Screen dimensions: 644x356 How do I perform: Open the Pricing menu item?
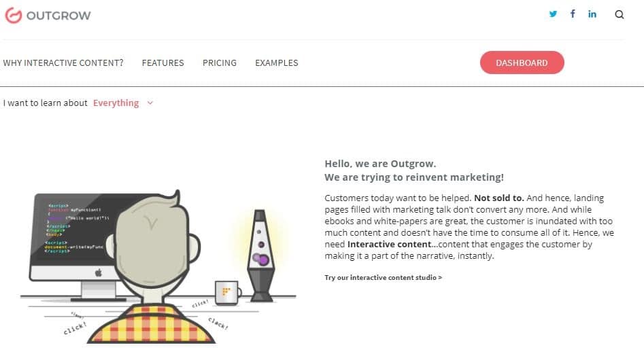click(x=220, y=63)
